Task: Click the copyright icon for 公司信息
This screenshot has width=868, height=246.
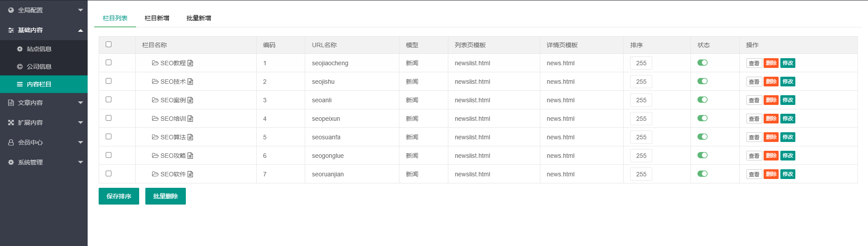Action: click(20, 67)
